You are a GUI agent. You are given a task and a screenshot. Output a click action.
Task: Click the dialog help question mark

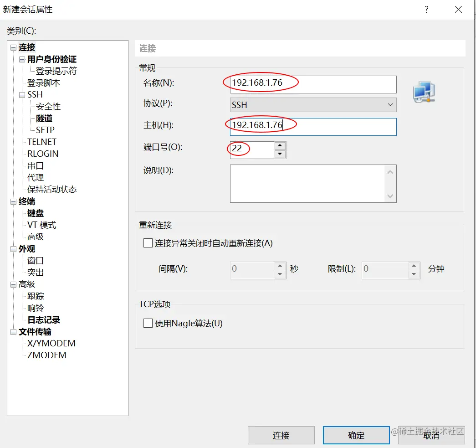pos(426,9)
